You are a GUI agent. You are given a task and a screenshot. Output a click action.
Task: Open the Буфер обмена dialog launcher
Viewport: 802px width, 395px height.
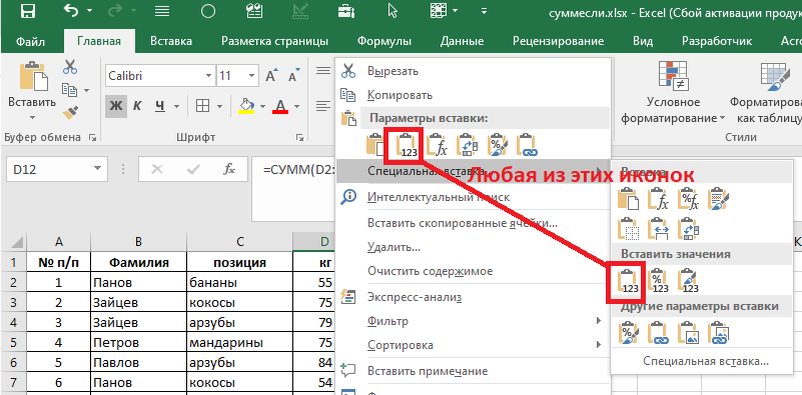(93, 138)
